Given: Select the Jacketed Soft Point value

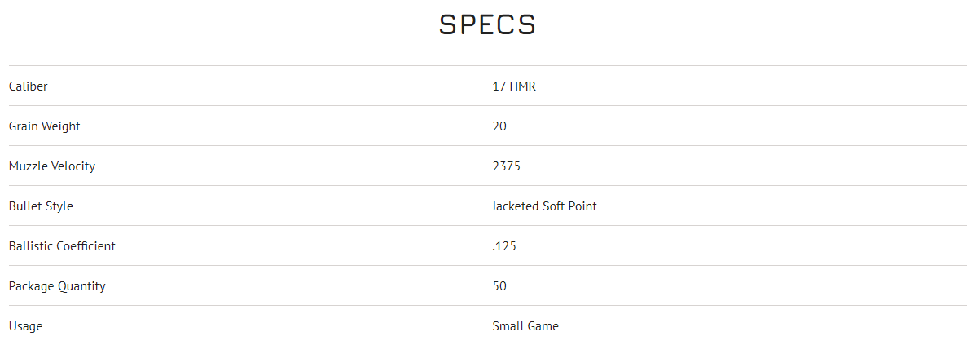Looking at the screenshot, I should click(x=544, y=206).
